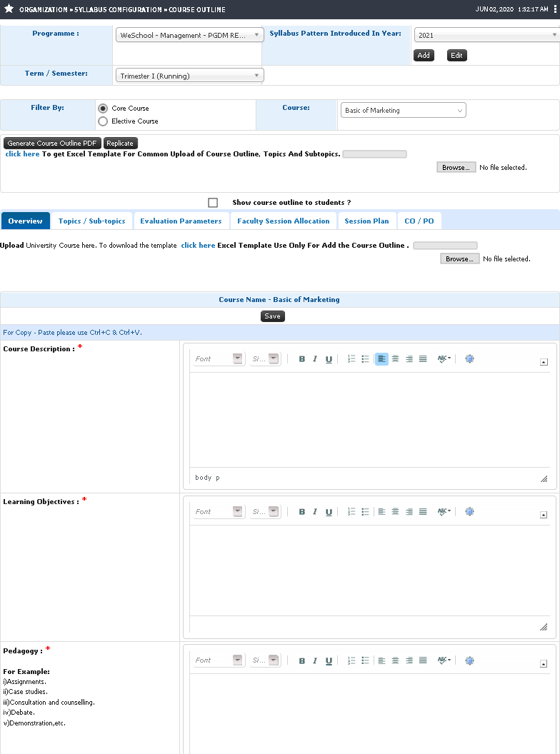
Task: Open Syllabus Pattern year dropdown showing 2021
Action: 486,35
